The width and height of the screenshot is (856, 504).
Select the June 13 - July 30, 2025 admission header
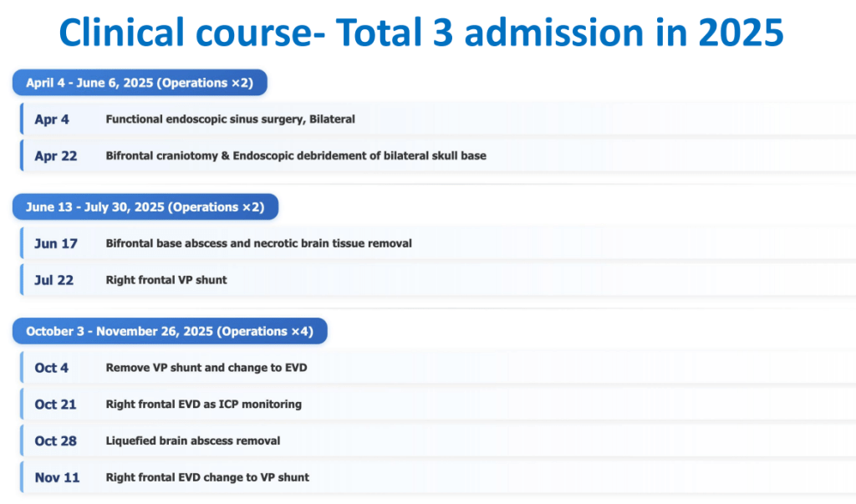coord(145,207)
